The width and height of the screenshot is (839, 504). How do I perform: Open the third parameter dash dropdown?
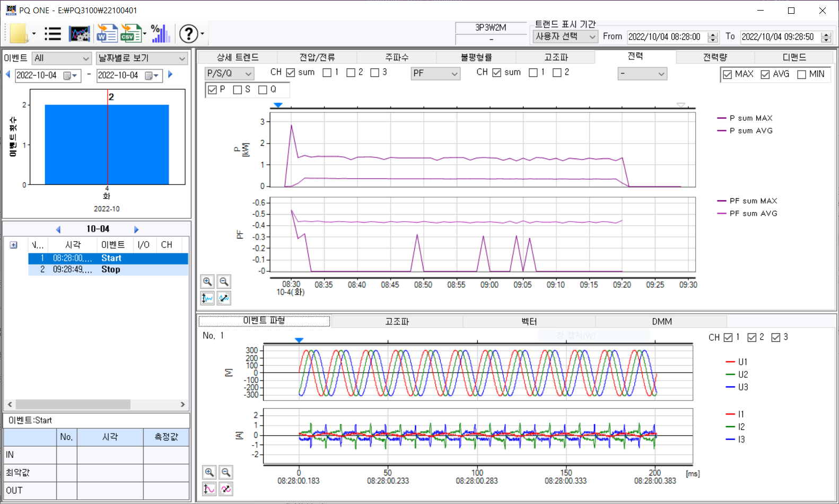click(x=642, y=74)
